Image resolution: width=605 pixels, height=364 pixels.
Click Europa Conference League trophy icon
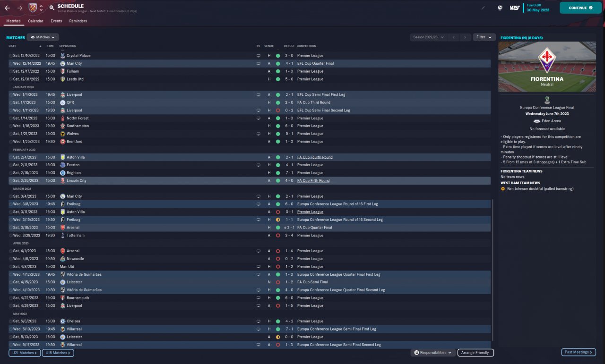(547, 100)
